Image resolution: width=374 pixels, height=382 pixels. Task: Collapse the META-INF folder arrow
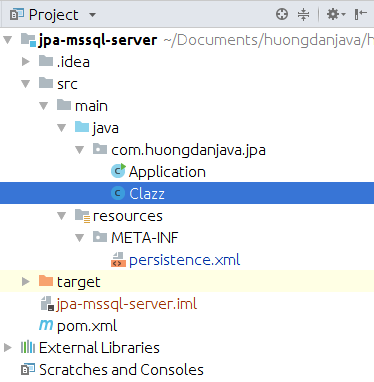80,238
